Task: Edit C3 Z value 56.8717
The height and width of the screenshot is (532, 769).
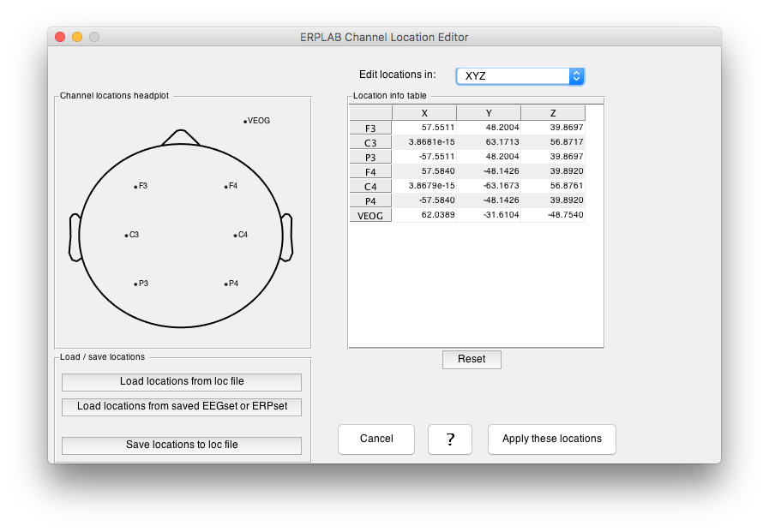Action: click(553, 142)
